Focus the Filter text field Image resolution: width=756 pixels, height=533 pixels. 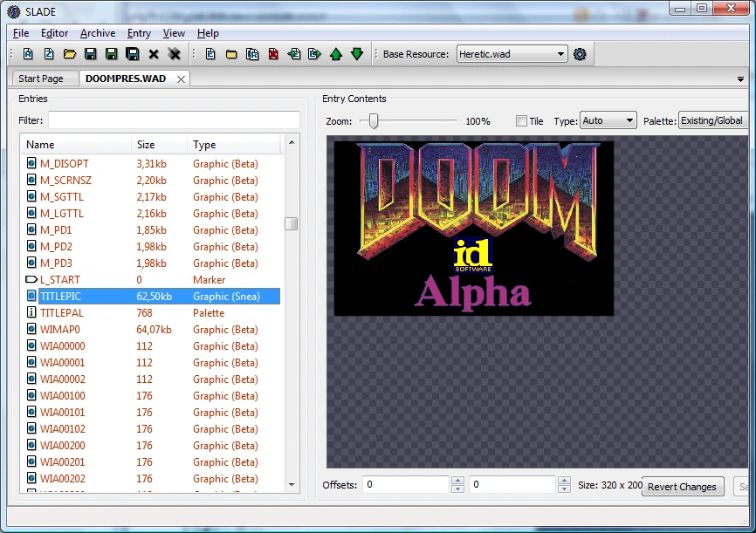tap(174, 120)
